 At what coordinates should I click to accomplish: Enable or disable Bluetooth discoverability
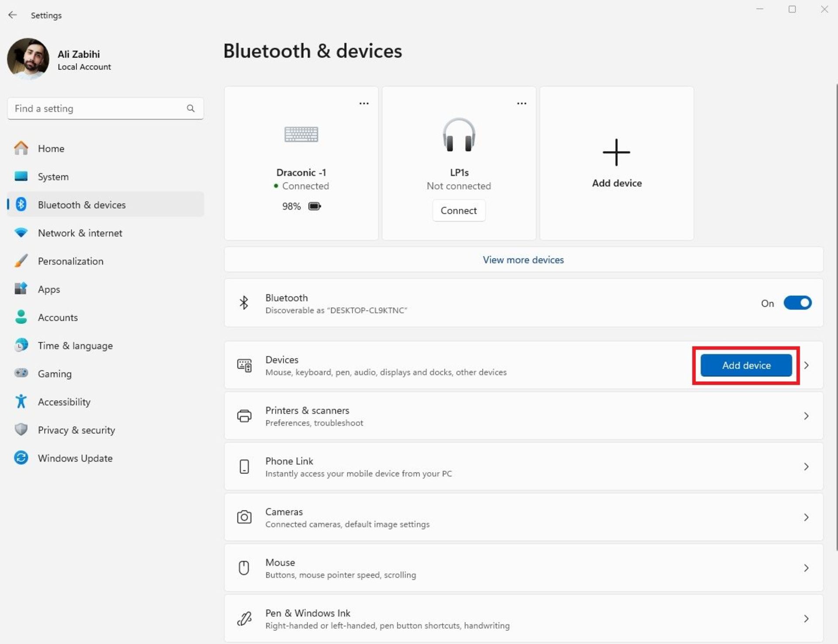point(796,303)
